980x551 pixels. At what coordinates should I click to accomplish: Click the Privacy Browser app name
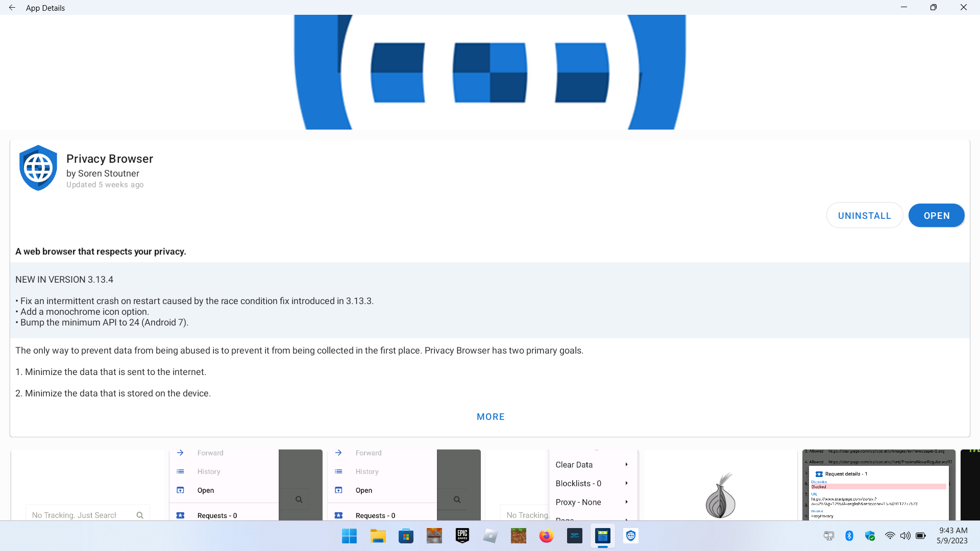click(x=110, y=159)
